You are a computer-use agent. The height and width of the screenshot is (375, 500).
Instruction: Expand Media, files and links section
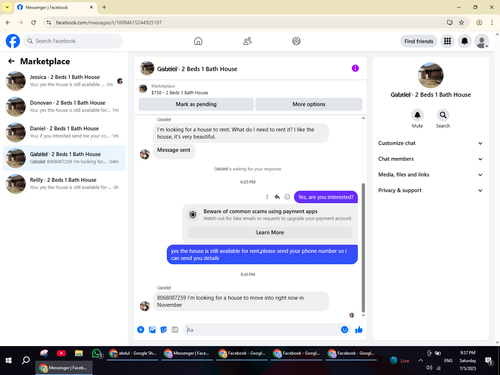click(x=430, y=174)
